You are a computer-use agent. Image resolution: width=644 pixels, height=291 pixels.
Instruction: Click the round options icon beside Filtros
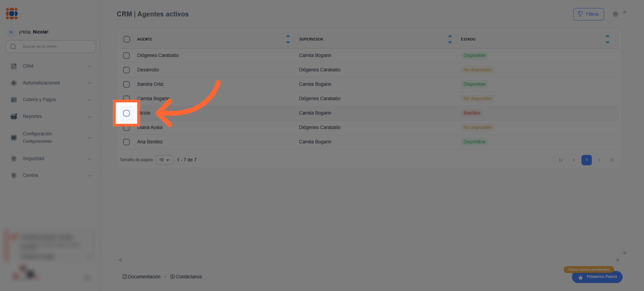615,14
